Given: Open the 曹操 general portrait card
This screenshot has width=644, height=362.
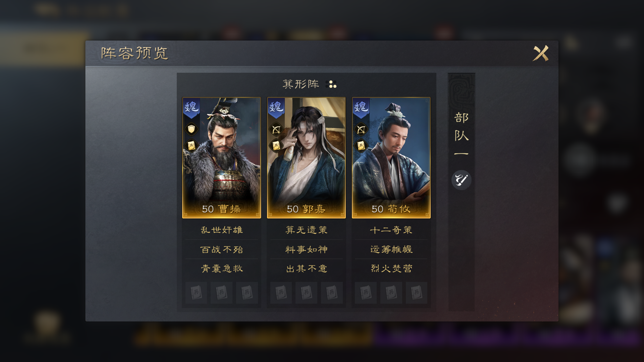Looking at the screenshot, I should pos(221,158).
